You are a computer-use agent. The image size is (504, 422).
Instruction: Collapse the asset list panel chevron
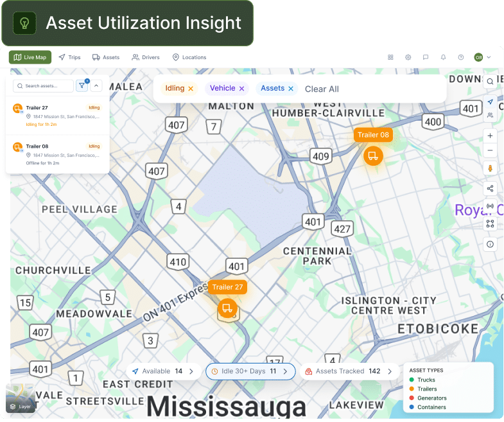[x=96, y=85]
